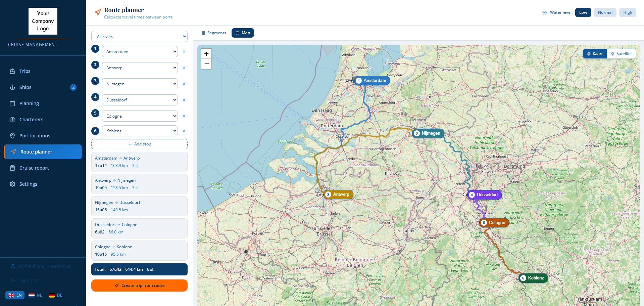Image resolution: width=644 pixels, height=306 pixels.
Task: Remove the Koblenz stop
Action: click(184, 131)
